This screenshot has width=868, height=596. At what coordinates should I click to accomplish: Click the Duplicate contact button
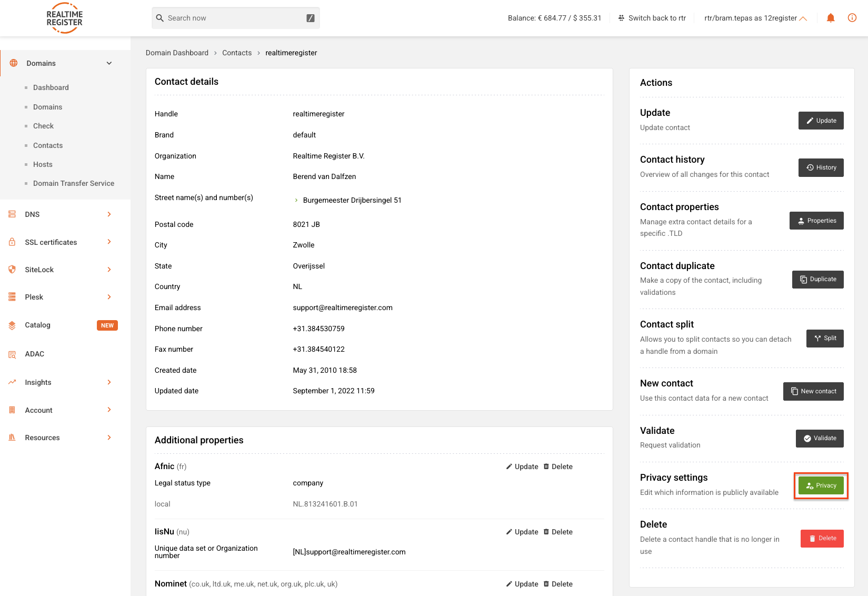coord(817,280)
